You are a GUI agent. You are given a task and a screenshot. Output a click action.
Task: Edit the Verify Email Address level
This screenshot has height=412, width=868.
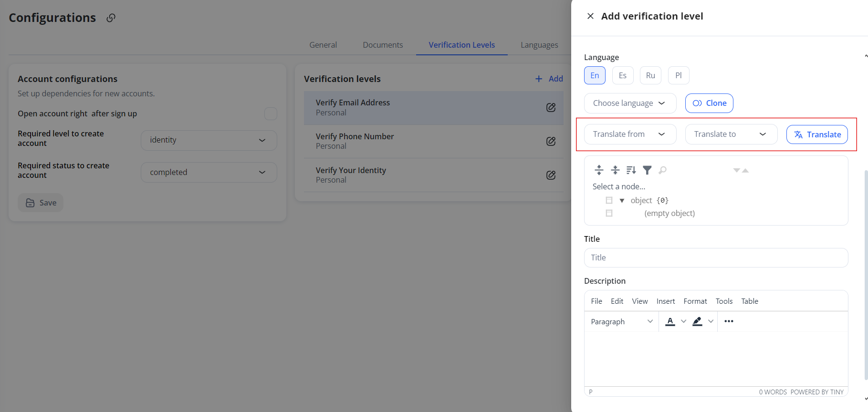[551, 107]
